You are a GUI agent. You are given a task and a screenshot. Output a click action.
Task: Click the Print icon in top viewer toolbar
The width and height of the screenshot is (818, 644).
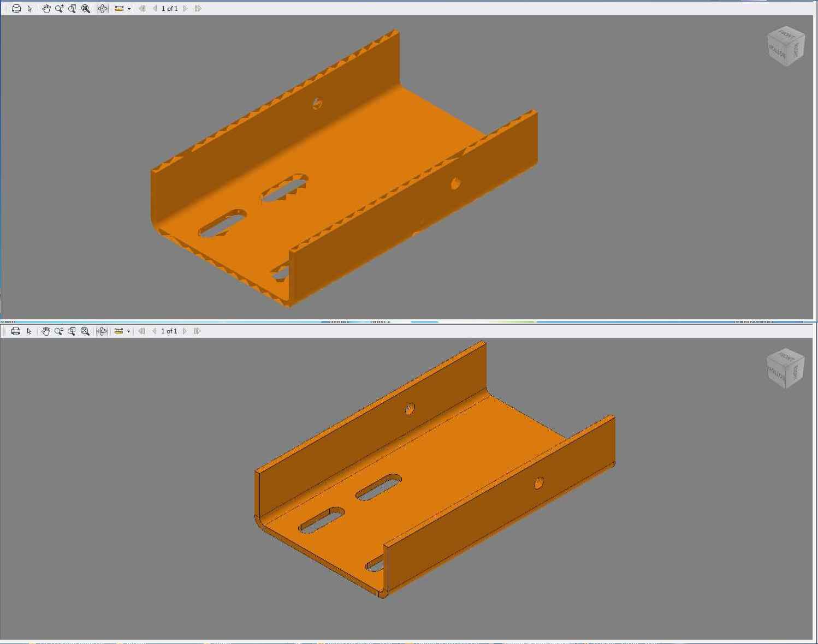point(16,9)
